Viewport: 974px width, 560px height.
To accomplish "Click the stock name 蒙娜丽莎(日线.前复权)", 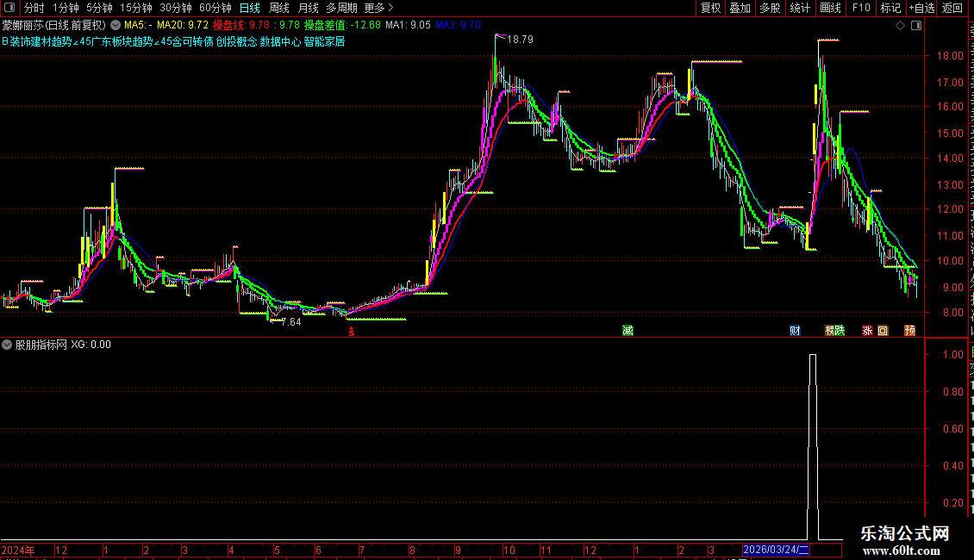I will [54, 26].
